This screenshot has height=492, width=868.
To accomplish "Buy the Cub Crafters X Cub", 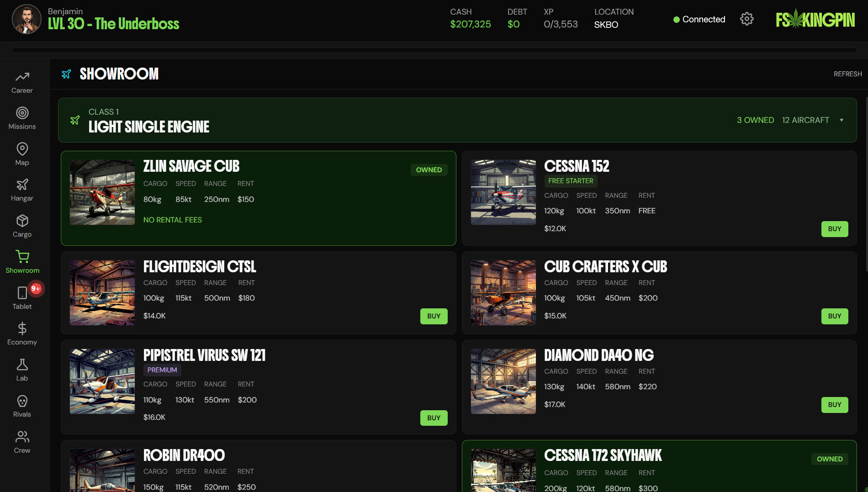I will pos(835,316).
